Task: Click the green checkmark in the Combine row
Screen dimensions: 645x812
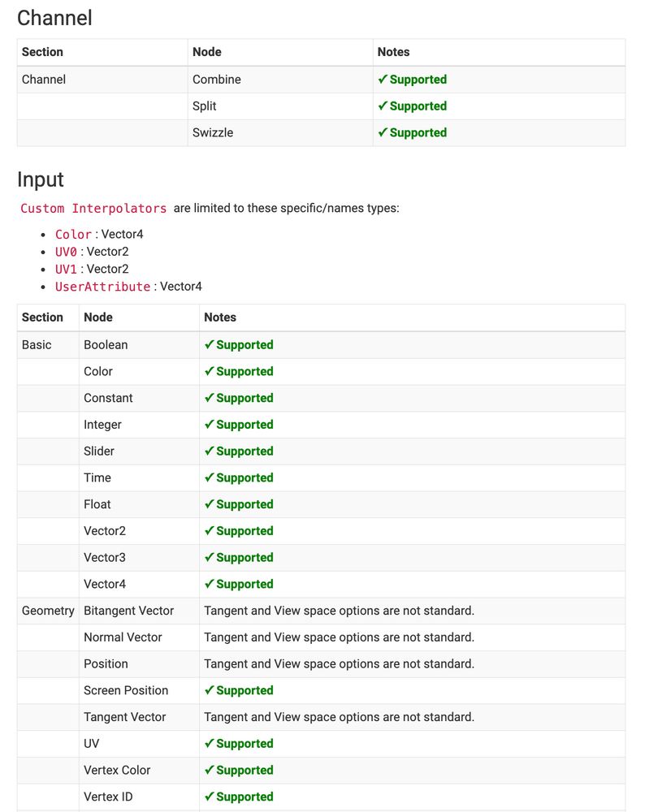Action: point(383,80)
